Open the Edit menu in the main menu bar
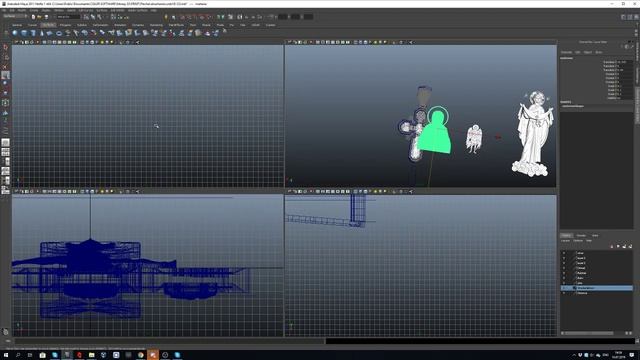This screenshot has width=640, height=360. [12, 10]
